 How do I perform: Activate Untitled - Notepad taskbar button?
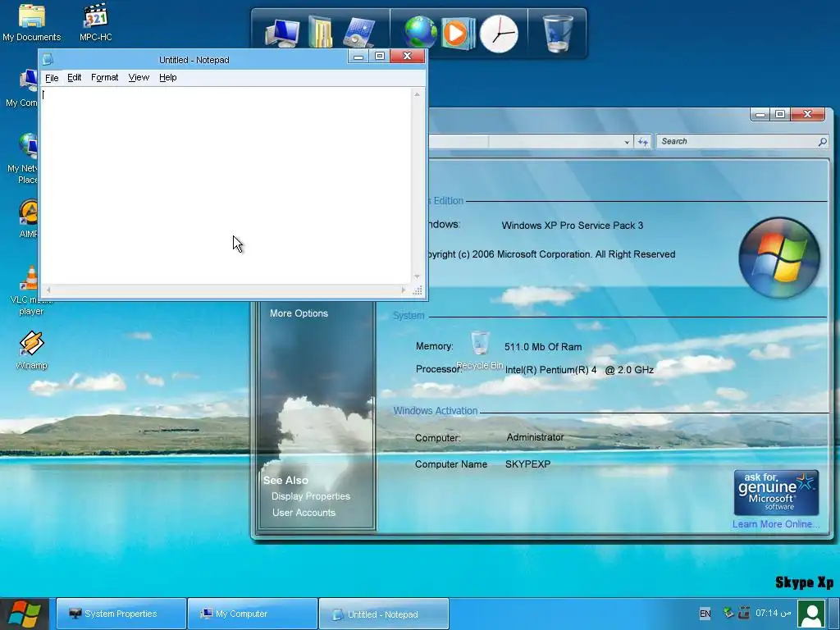(x=384, y=614)
